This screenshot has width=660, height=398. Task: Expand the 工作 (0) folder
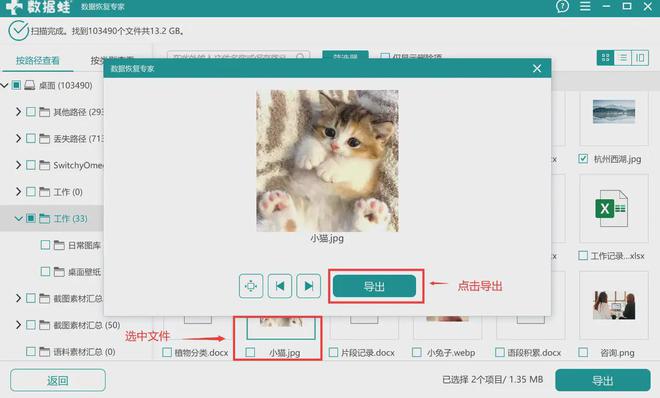click(18, 192)
